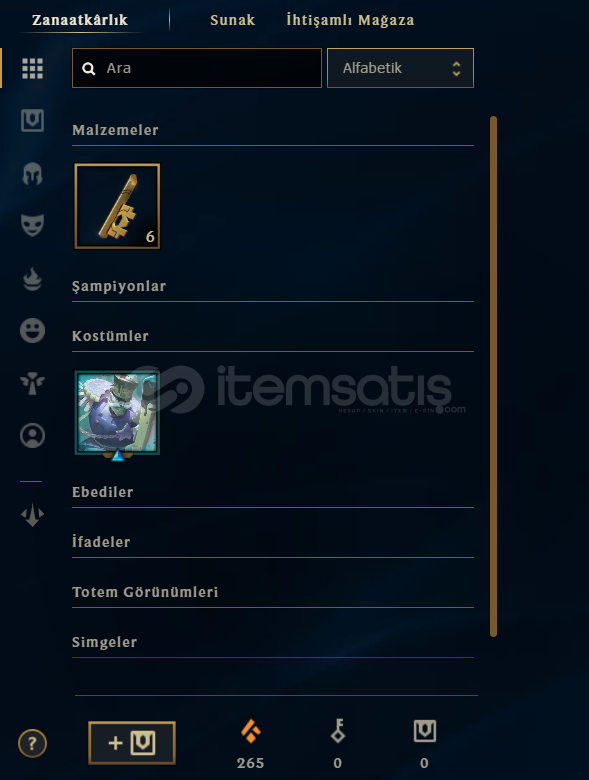Filter loot by skins mask icon

(x=32, y=225)
